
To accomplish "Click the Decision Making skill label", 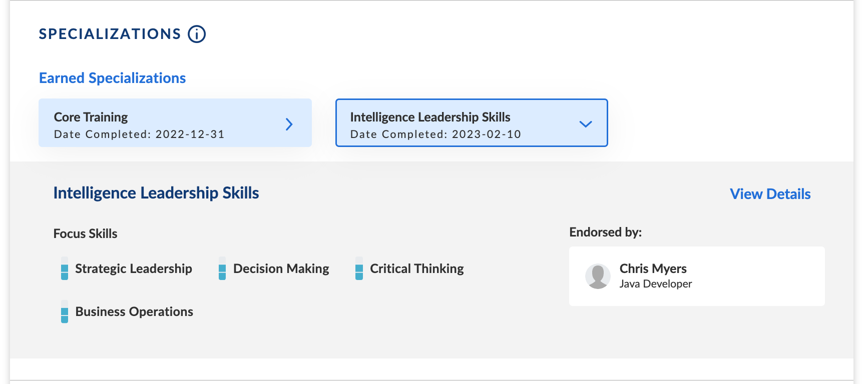I will [x=281, y=268].
